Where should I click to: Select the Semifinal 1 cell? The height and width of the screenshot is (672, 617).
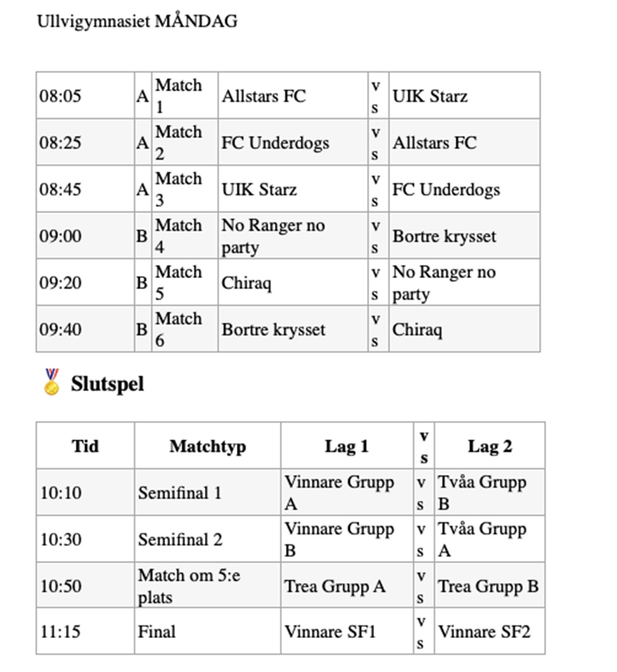point(180,493)
